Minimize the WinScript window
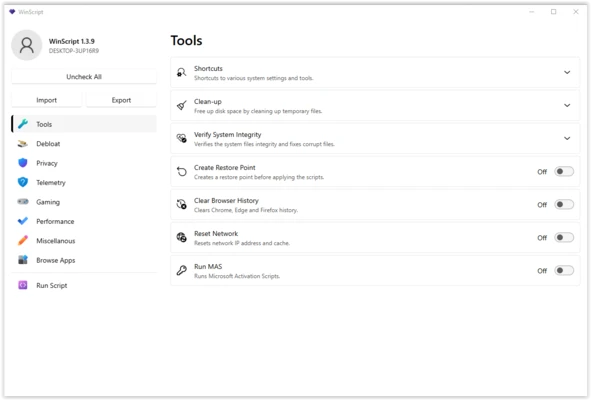 coord(531,12)
